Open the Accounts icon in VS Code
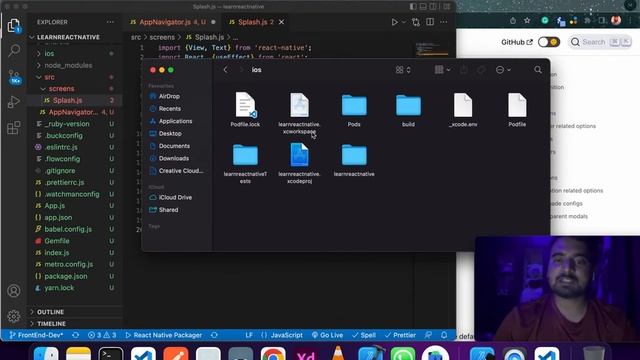Viewport: 640px width, 360px height. [14, 291]
